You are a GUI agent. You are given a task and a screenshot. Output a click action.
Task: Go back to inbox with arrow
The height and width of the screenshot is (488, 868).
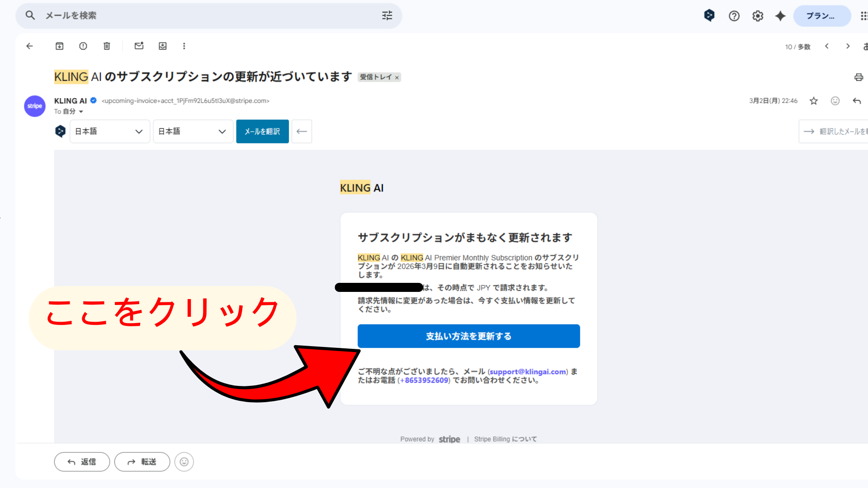pos(30,46)
